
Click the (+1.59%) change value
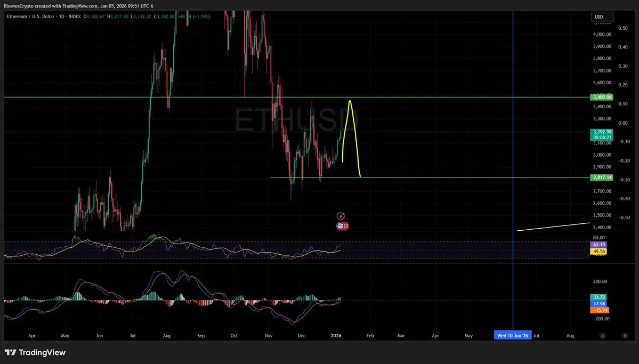(201, 17)
